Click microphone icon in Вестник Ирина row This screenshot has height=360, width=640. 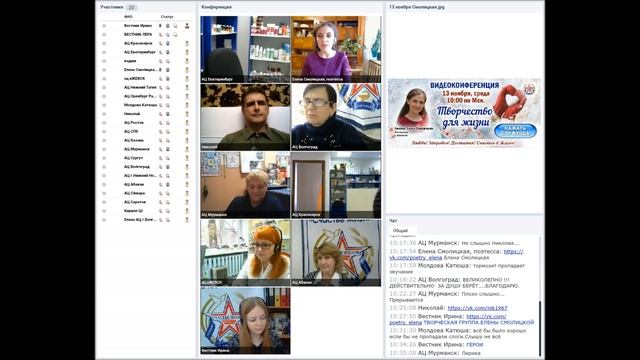pyautogui.click(x=160, y=26)
